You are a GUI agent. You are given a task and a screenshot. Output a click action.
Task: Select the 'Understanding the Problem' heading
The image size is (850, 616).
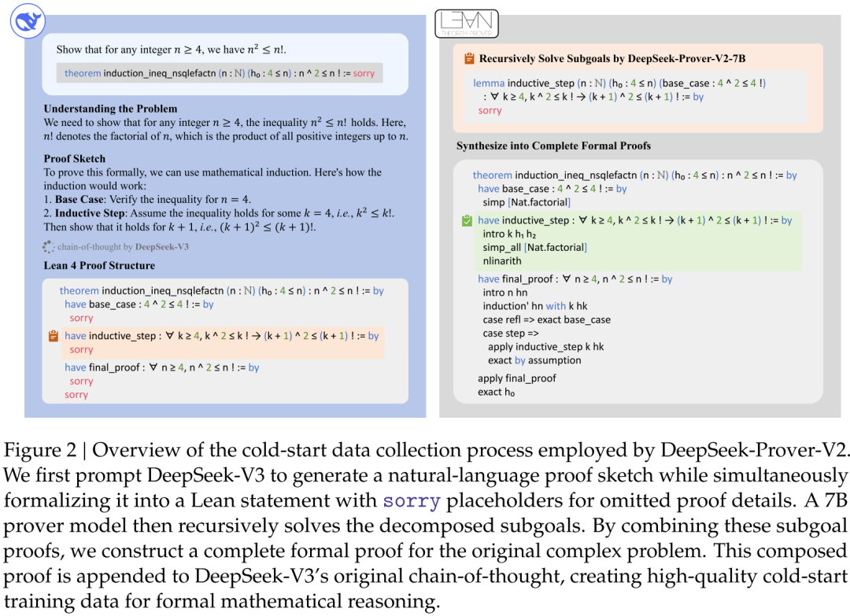[x=111, y=109]
